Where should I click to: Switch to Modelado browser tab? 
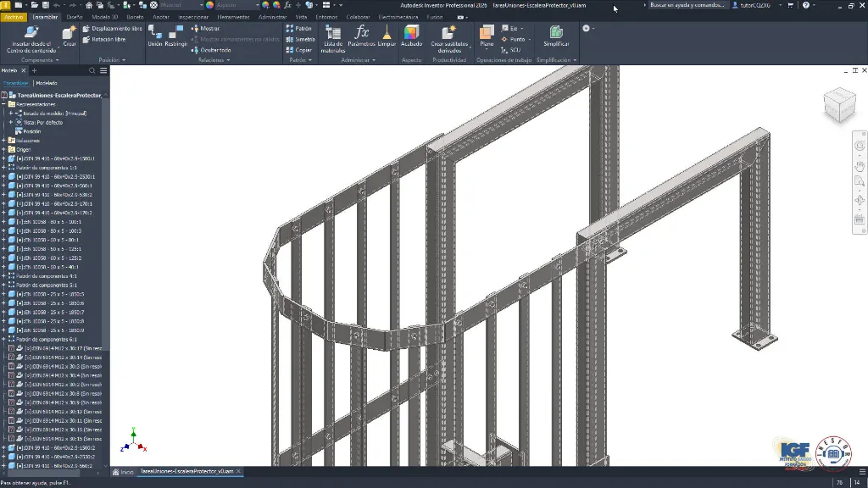(x=47, y=83)
